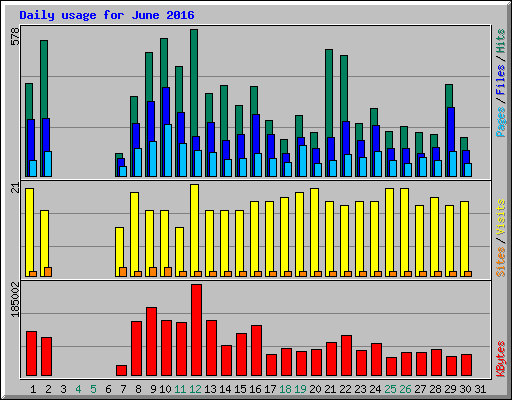Screen dimensions: 512x400
Task: Click day 3 on the x-axis
Action: (x=63, y=389)
